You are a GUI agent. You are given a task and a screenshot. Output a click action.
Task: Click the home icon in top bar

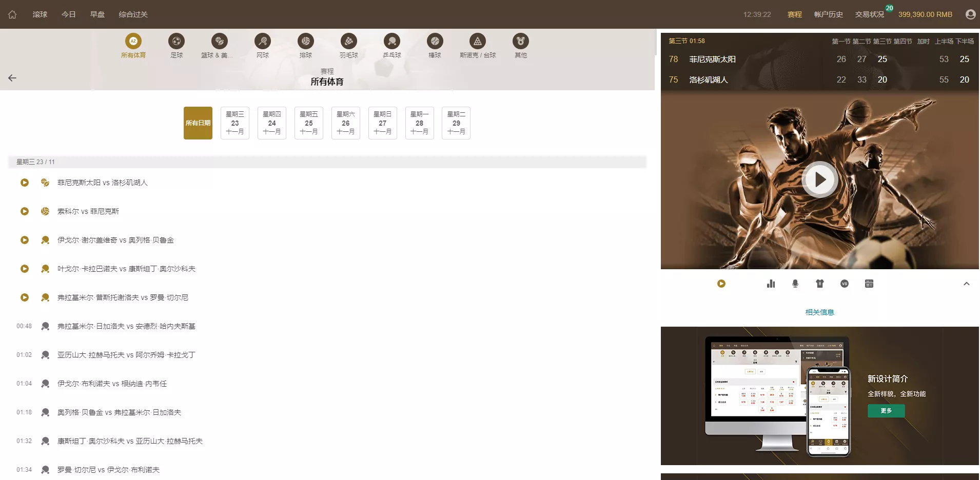(12, 14)
